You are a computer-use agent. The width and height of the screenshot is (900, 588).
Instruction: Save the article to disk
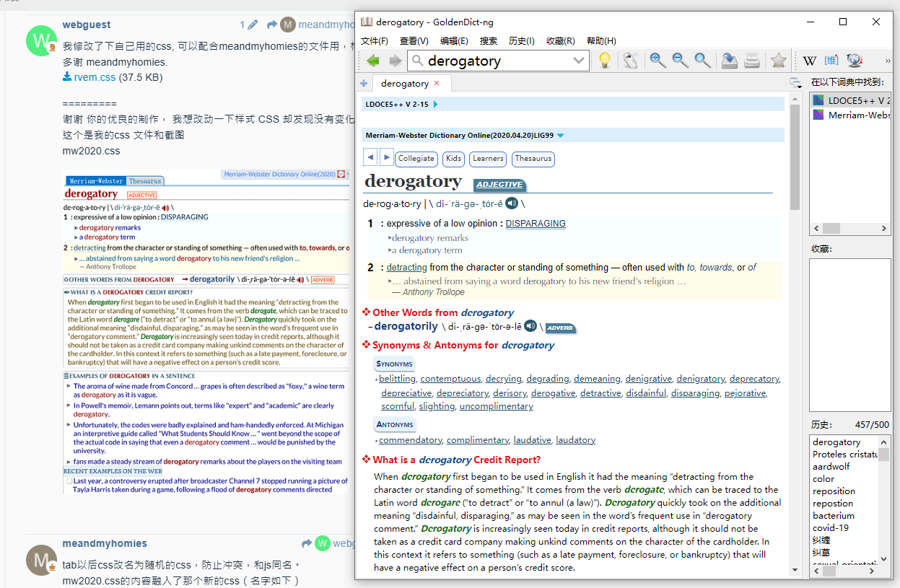click(x=729, y=61)
